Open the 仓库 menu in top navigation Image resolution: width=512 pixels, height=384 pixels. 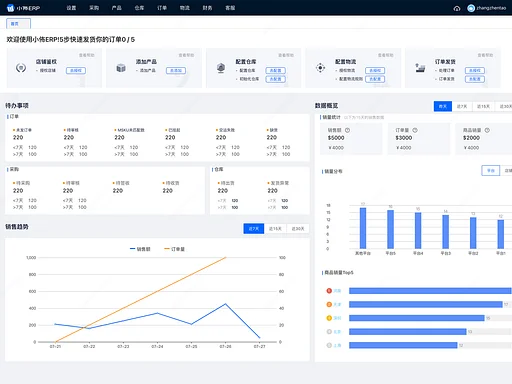pos(139,8)
